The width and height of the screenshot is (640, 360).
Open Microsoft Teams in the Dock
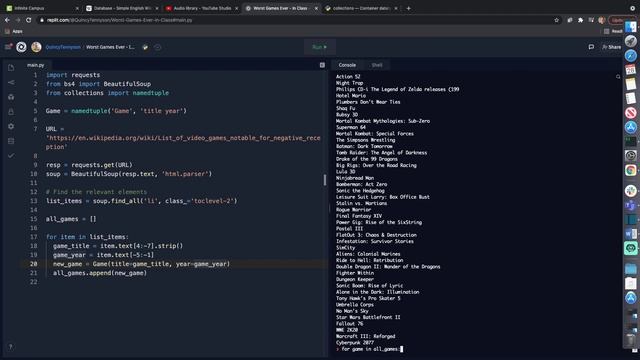click(631, 205)
